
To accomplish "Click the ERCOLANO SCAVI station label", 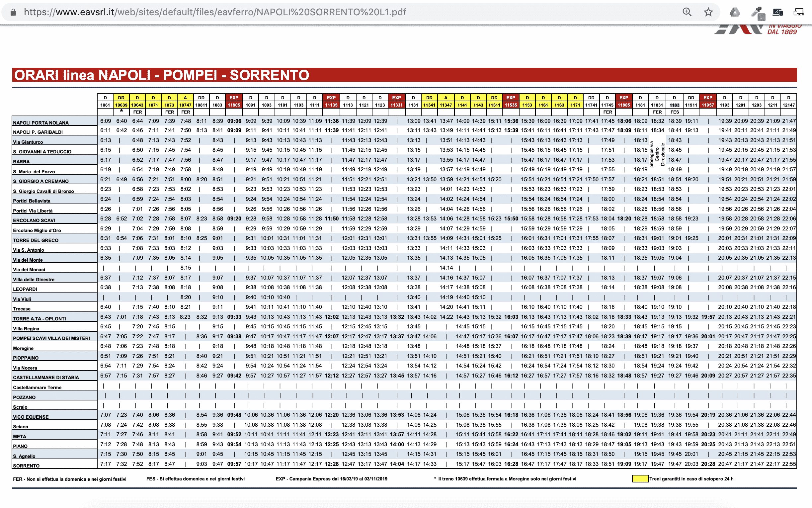I will (34, 220).
